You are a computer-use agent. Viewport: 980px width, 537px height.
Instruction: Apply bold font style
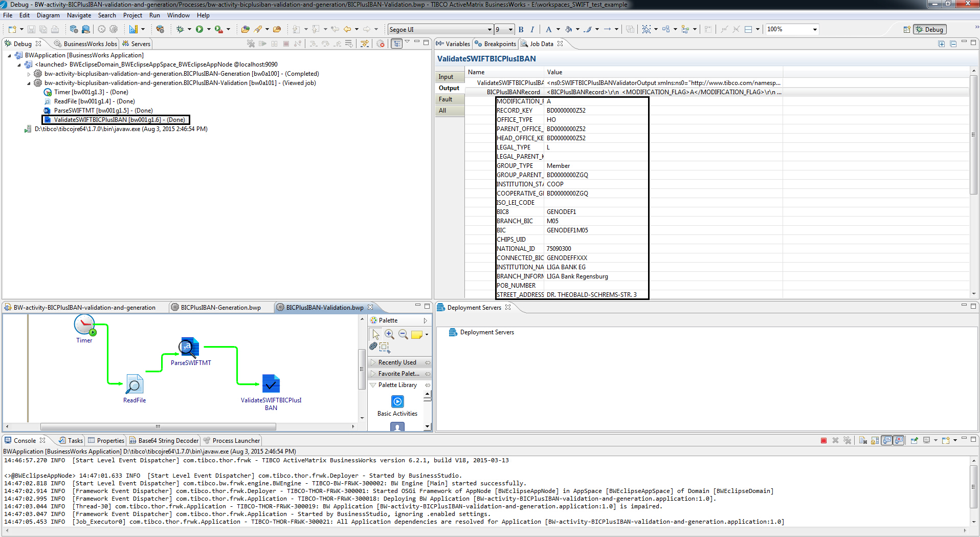pyautogui.click(x=521, y=29)
